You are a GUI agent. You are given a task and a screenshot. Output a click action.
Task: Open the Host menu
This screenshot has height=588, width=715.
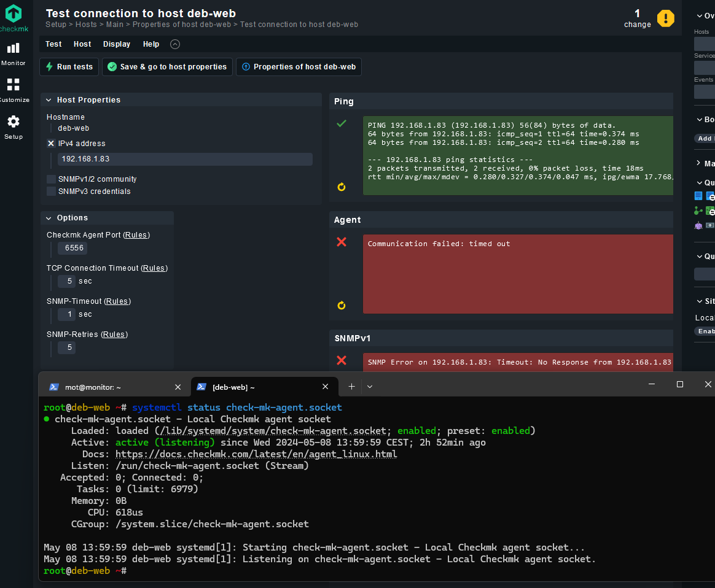pos(82,44)
